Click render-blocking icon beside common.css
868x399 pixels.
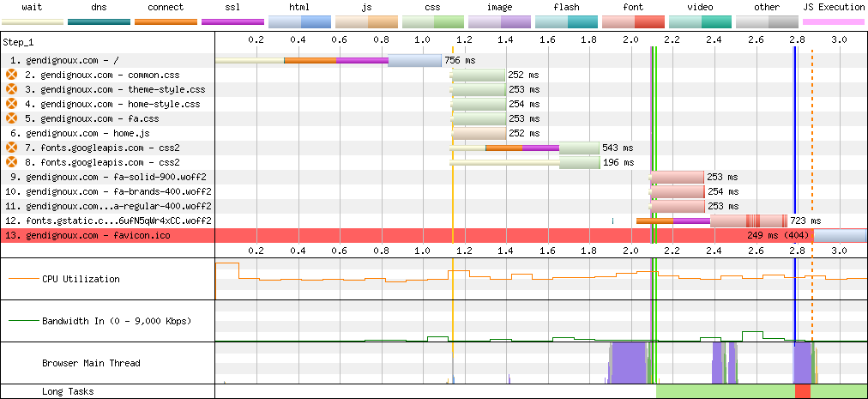[x=11, y=76]
